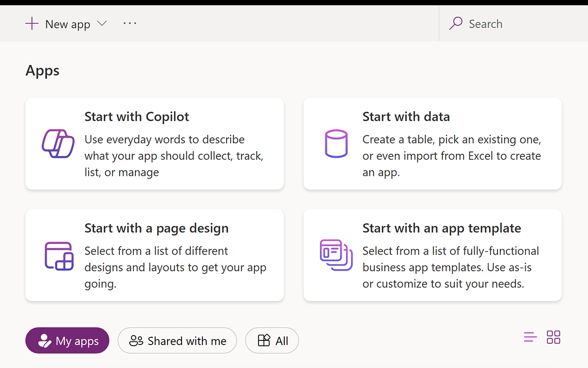Activate the All filter pill
The image size is (588, 368).
coord(272,340)
